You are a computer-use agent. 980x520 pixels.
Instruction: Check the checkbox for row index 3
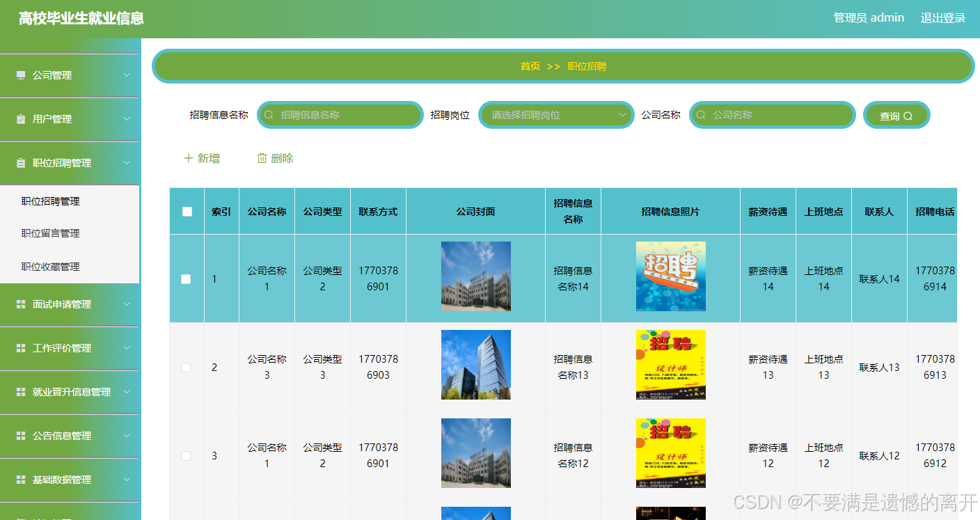click(186, 456)
